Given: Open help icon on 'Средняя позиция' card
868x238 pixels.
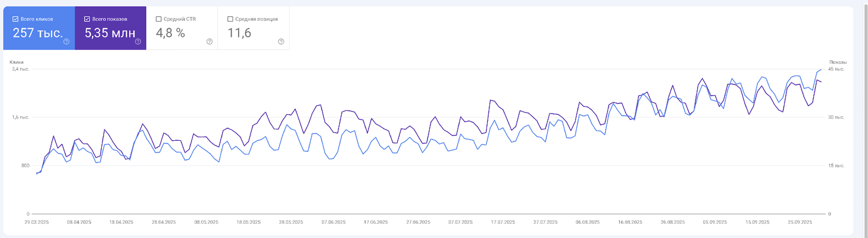Looking at the screenshot, I should point(281,41).
